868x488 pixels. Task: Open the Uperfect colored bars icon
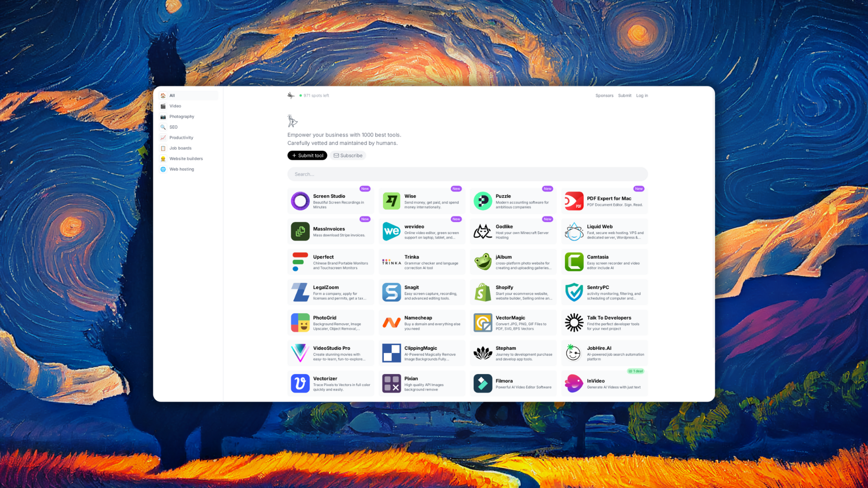300,262
